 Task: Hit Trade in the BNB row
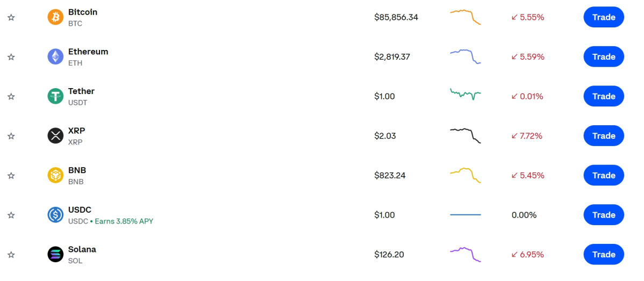point(603,175)
